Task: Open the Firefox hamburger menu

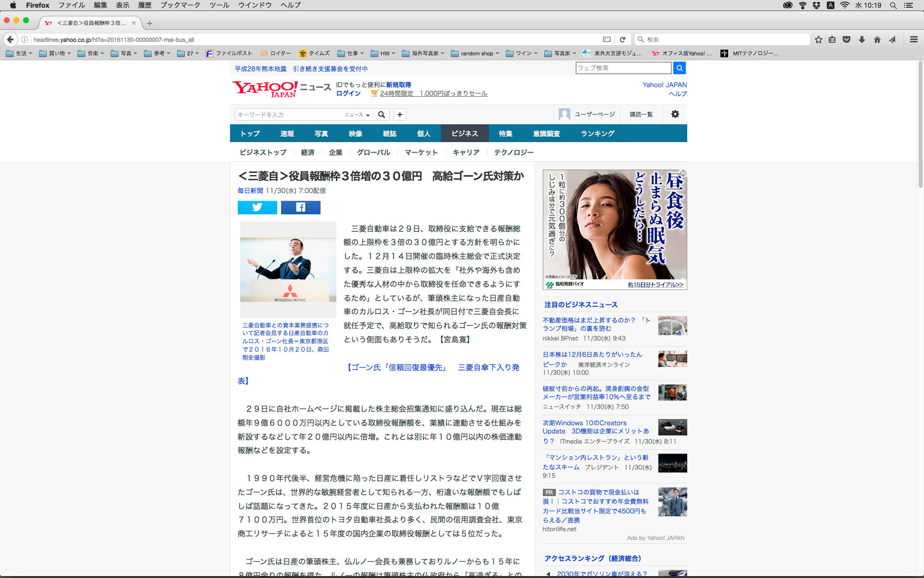Action: click(x=913, y=39)
